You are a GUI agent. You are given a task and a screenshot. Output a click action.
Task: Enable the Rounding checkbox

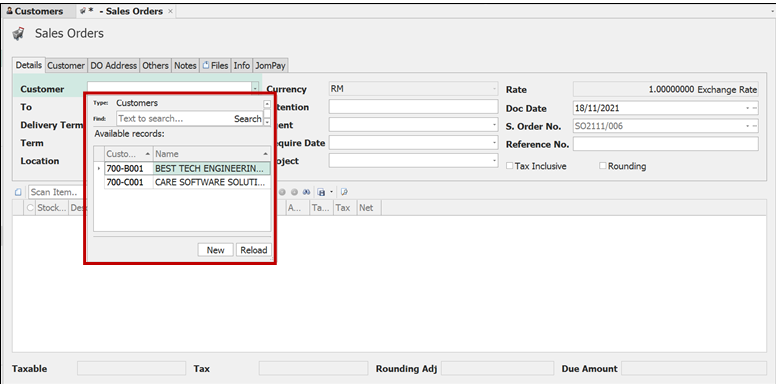tap(602, 166)
